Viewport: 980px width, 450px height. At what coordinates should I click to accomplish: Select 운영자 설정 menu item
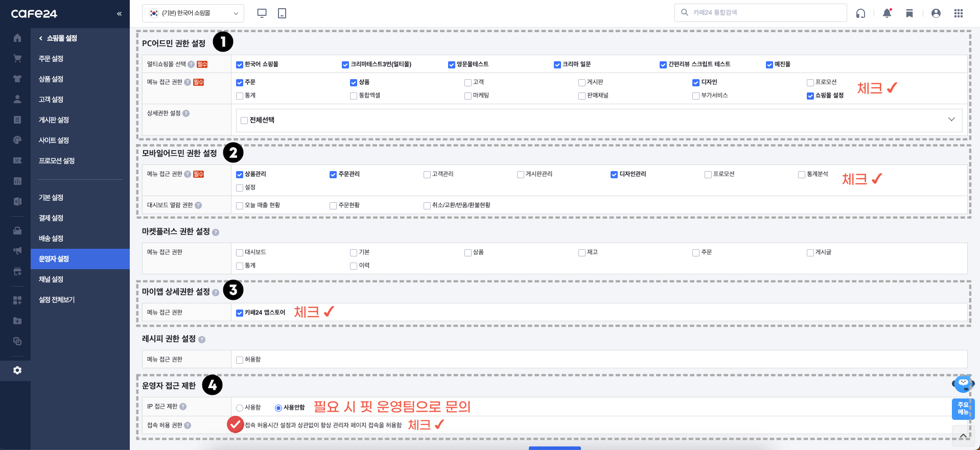tap(80, 259)
